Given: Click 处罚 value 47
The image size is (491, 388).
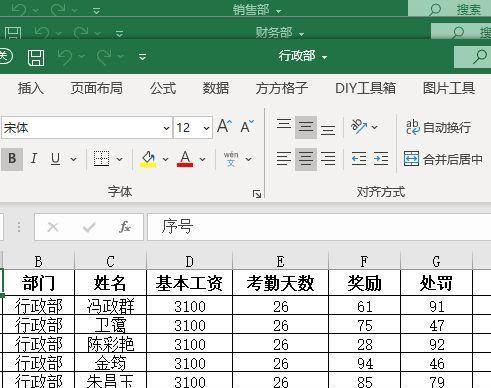Looking at the screenshot, I should point(436,325).
